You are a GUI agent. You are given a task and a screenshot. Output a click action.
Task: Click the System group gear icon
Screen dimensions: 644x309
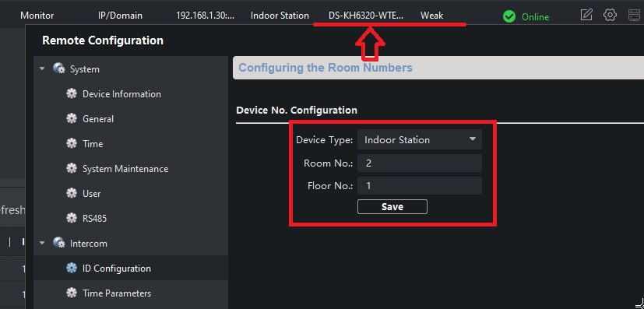58,69
